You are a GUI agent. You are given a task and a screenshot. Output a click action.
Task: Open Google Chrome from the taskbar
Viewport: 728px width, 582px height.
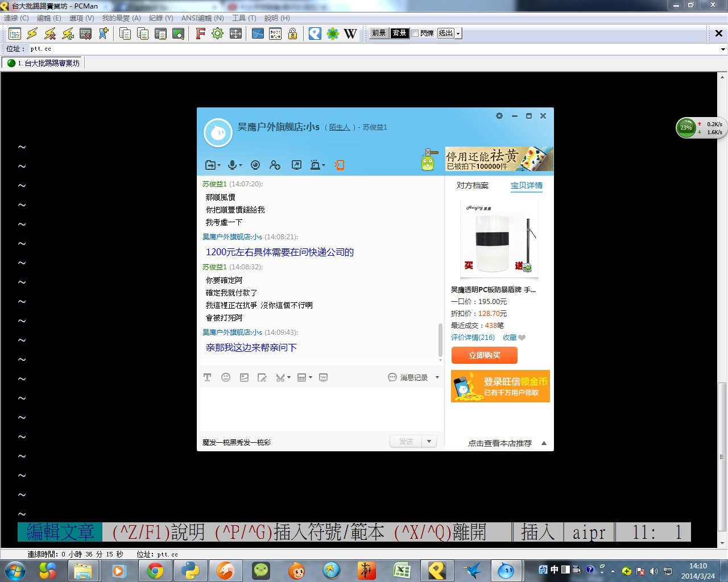pos(155,571)
